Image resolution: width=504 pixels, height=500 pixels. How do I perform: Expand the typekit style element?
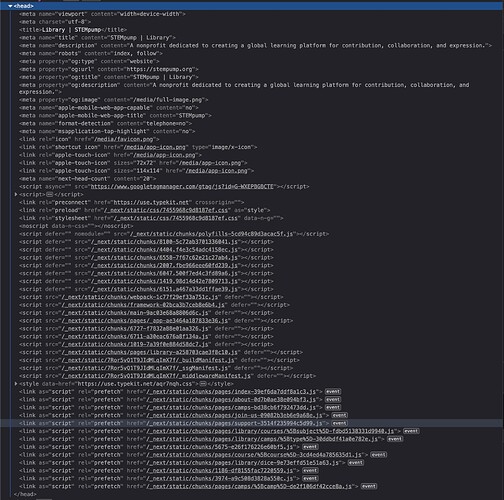[x=15, y=384]
